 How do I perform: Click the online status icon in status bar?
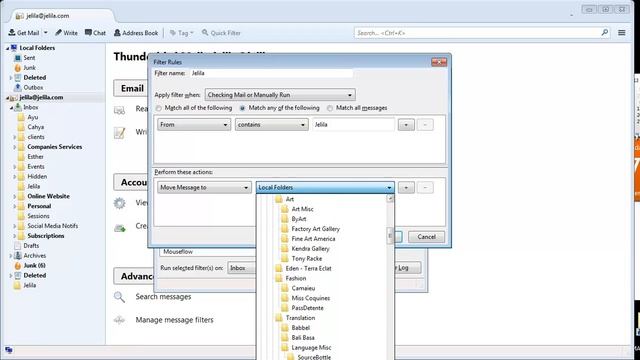coord(9,350)
